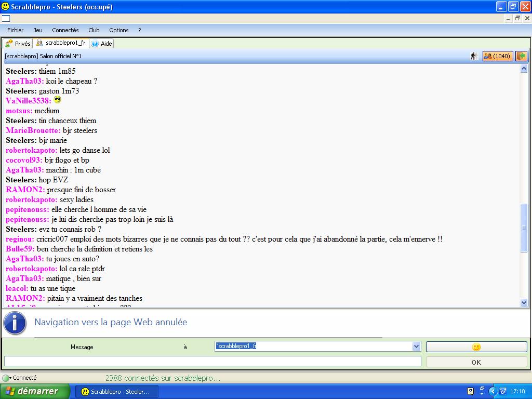Expand hidden tray icons arrow
The image size is (532, 399).
click(x=493, y=391)
